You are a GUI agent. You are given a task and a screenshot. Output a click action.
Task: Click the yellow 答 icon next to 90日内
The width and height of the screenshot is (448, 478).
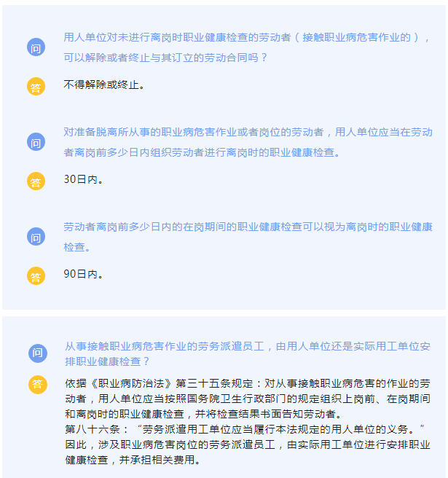coord(36,276)
